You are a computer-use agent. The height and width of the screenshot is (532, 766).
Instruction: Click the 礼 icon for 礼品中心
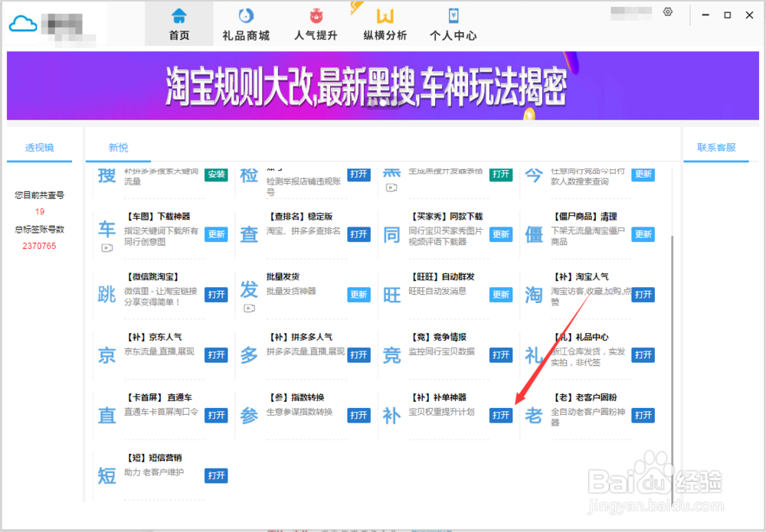pos(533,355)
